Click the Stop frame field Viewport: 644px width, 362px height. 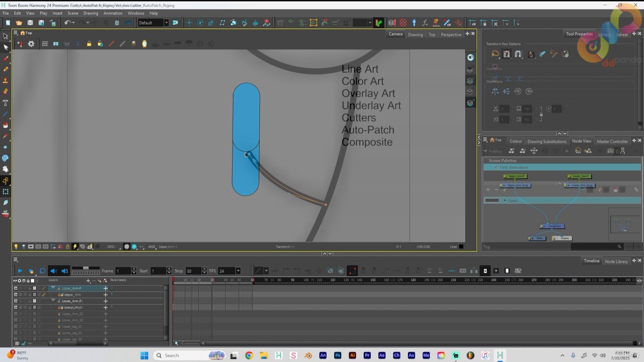[193, 271]
